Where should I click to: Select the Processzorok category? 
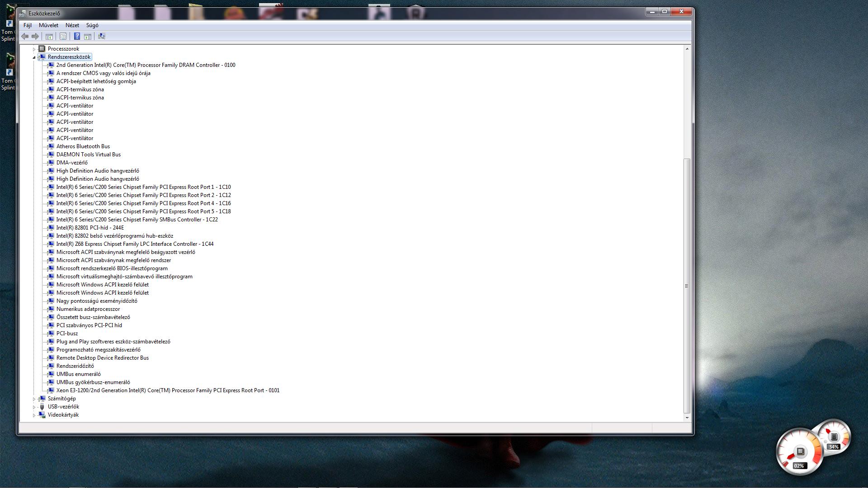63,49
